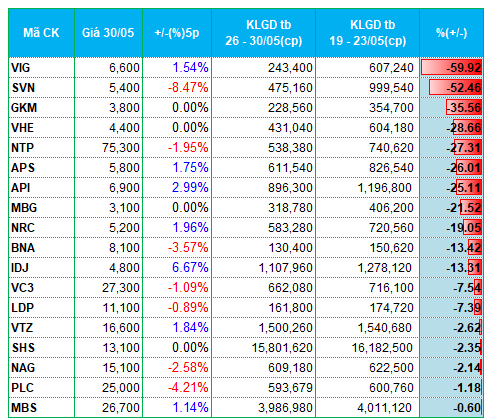Click the KLGD tb 19 - 23/05(cp) header

[x=367, y=33]
